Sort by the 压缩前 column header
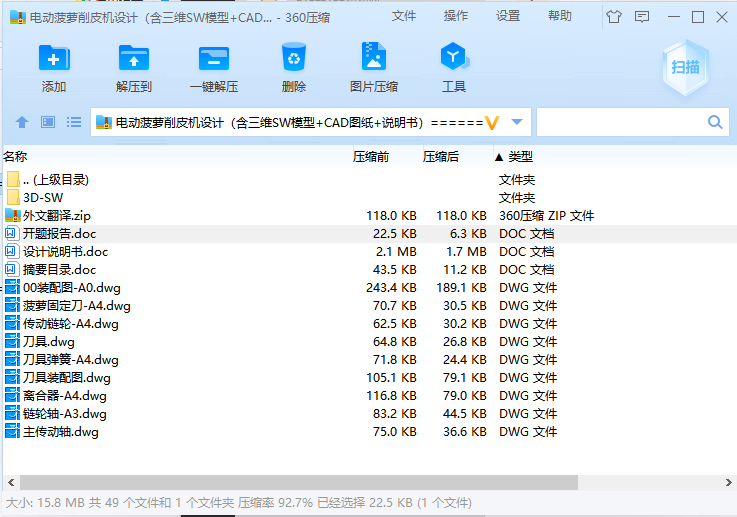 [x=371, y=157]
